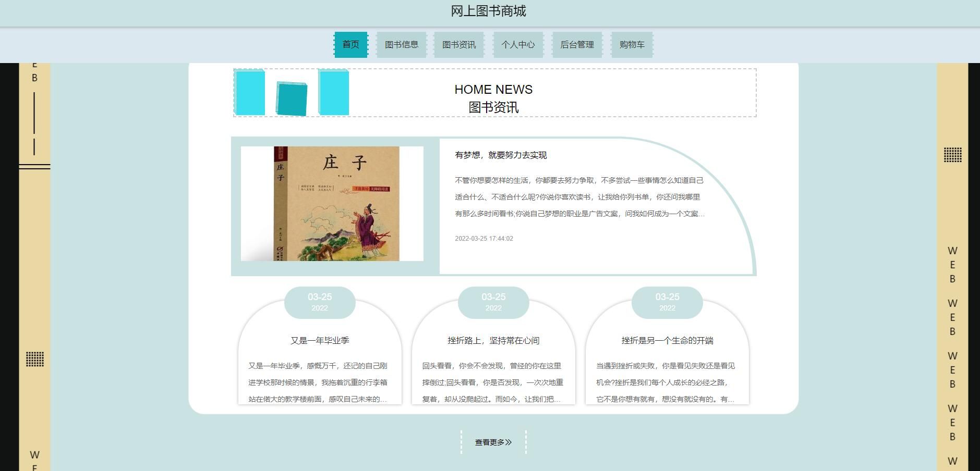Open the 后台管理 admin page

[x=577, y=44]
